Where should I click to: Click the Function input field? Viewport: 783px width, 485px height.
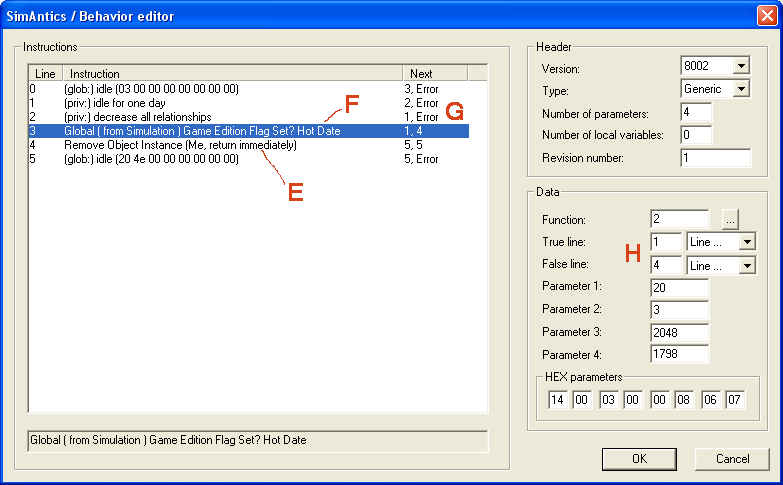[680, 219]
